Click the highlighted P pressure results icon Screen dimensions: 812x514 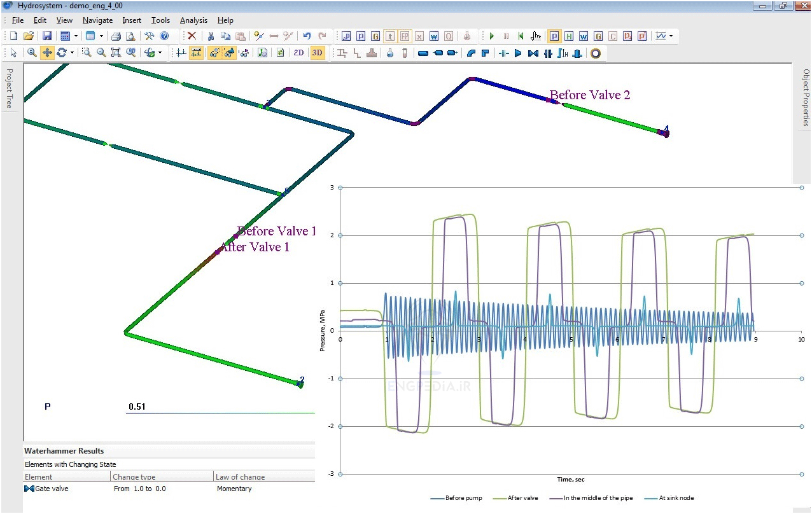(x=553, y=36)
